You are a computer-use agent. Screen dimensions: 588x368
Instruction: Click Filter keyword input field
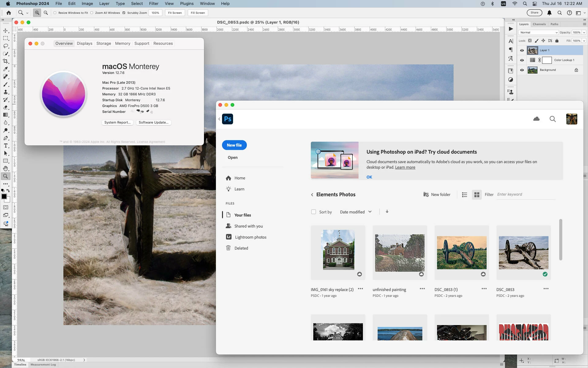tap(526, 194)
